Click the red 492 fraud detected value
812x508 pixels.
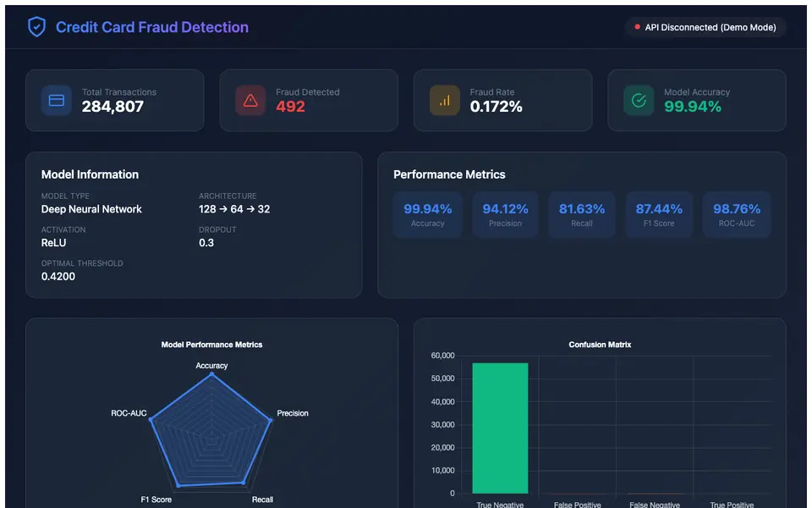[x=290, y=107]
